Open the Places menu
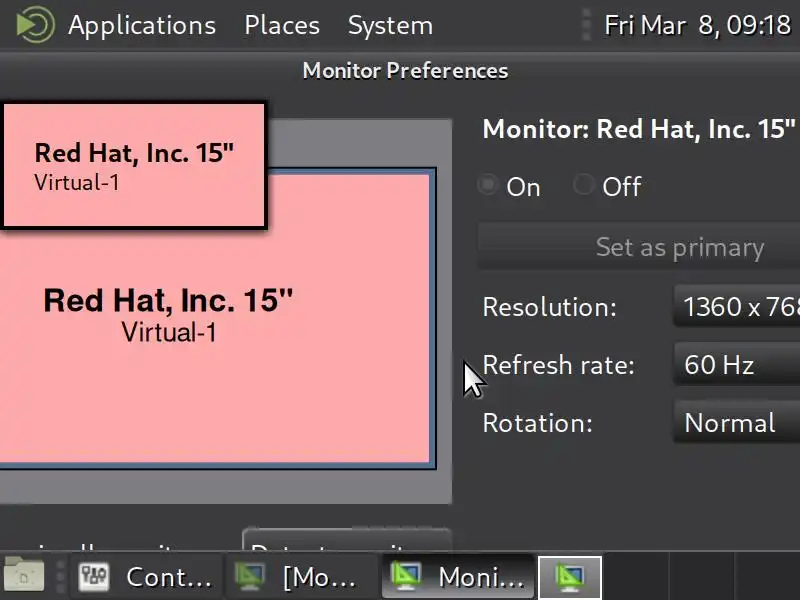The image size is (800, 600). [x=282, y=26]
